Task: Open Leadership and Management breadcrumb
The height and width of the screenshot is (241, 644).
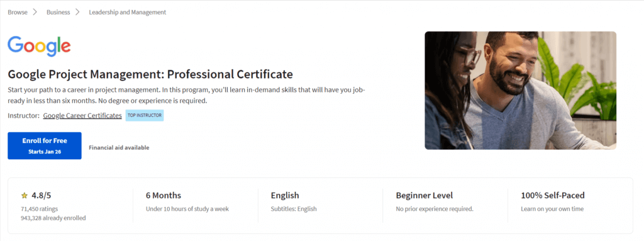Action: pyautogui.click(x=128, y=13)
